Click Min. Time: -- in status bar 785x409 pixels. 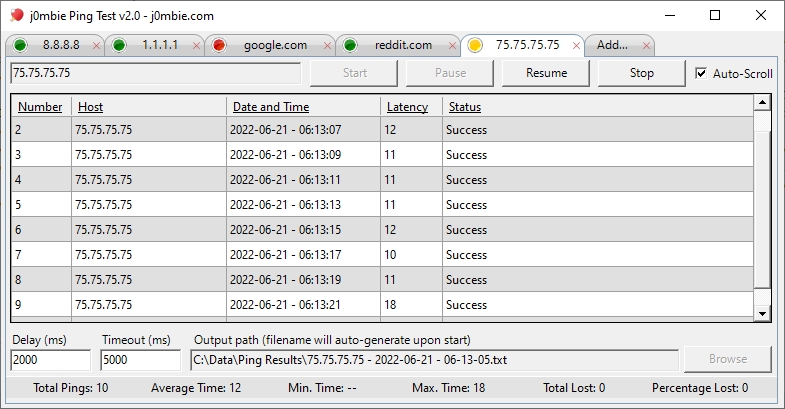click(x=322, y=388)
